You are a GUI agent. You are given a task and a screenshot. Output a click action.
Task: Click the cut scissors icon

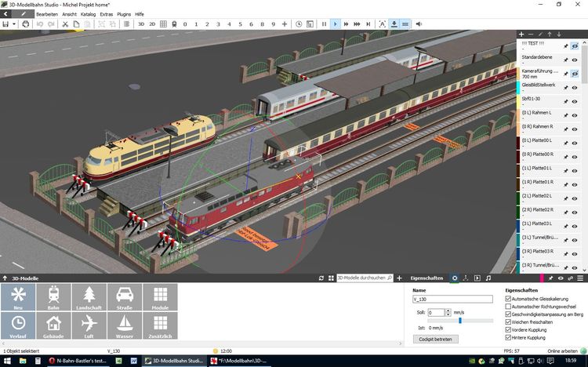pos(65,24)
